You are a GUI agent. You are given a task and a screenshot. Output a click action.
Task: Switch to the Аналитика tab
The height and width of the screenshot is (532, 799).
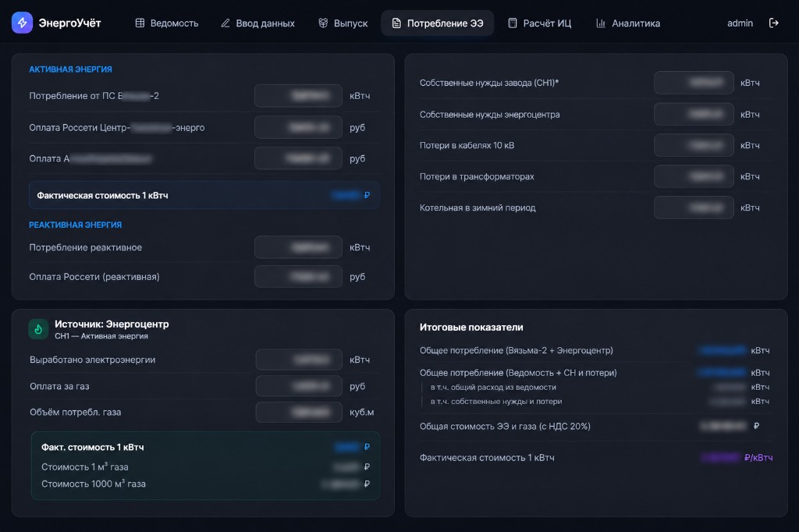pos(628,23)
